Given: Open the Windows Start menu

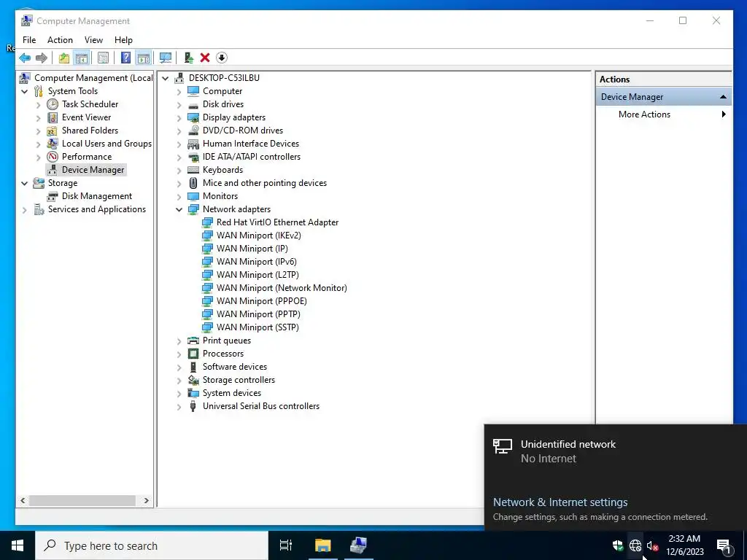Looking at the screenshot, I should [18, 545].
